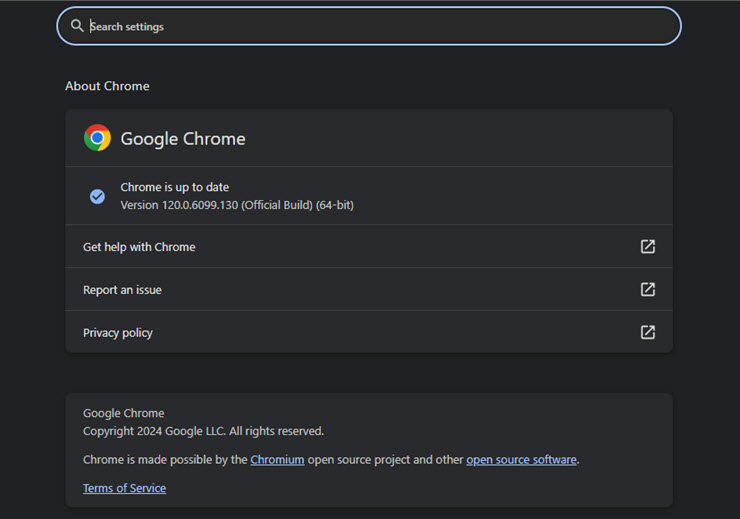
Task: Open external link icon for Get help
Action: coord(648,246)
